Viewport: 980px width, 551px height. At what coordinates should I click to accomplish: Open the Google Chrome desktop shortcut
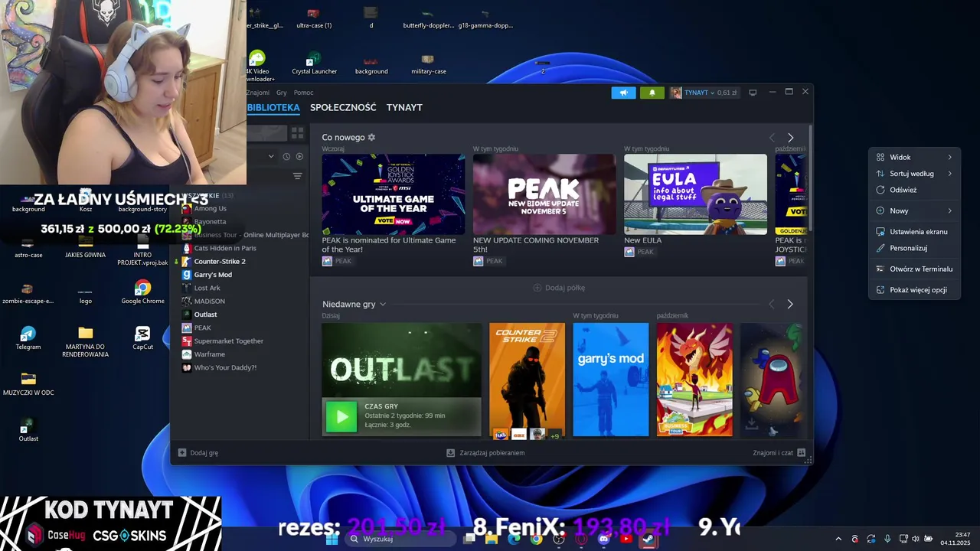click(142, 292)
